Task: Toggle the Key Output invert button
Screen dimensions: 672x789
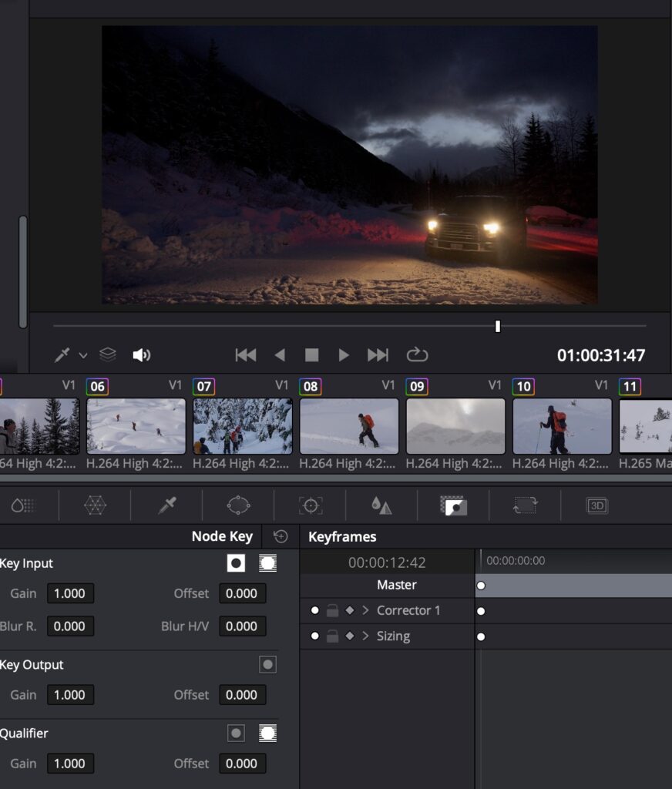Action: [x=267, y=664]
